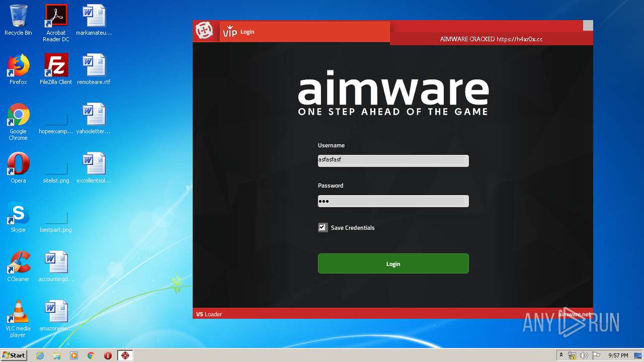Close the Aimware loader window

(x=588, y=26)
